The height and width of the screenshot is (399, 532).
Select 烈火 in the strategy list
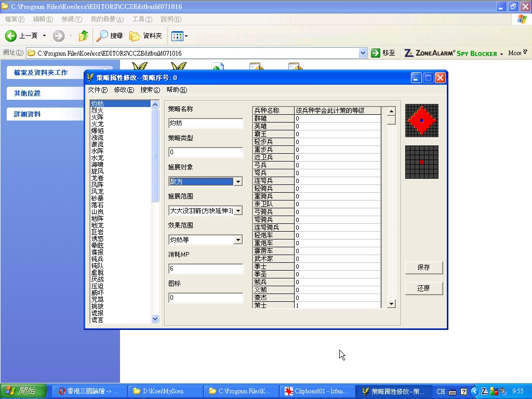pos(97,111)
